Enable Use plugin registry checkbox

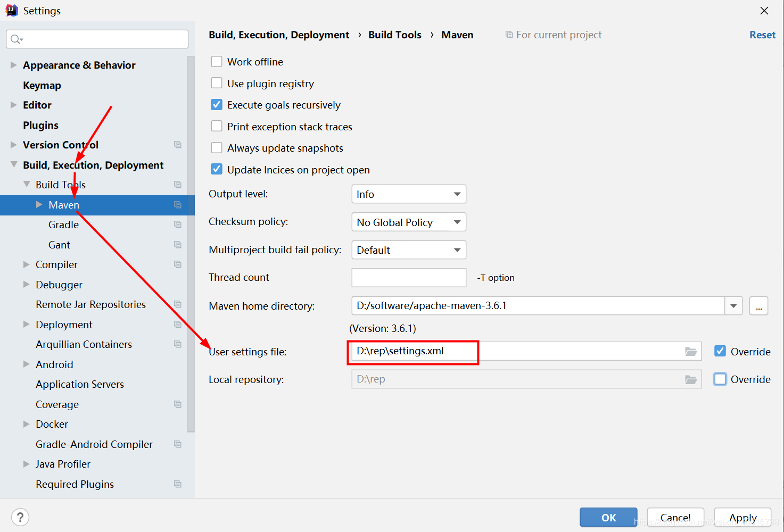tap(217, 83)
